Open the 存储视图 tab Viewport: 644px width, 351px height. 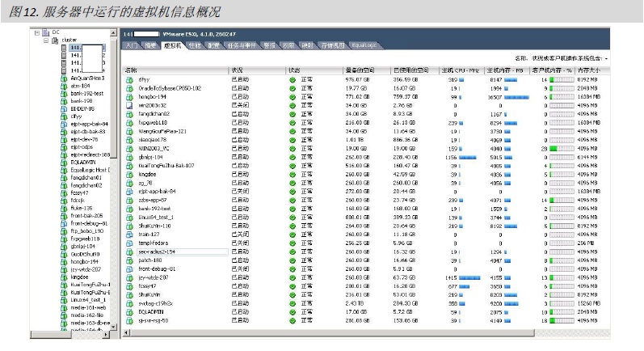(332, 45)
